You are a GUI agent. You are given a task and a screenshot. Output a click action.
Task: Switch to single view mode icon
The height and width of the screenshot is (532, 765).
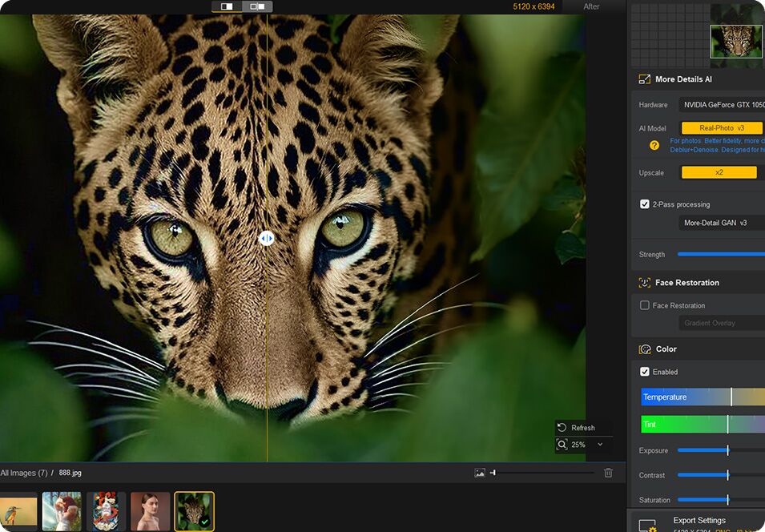coord(227,6)
